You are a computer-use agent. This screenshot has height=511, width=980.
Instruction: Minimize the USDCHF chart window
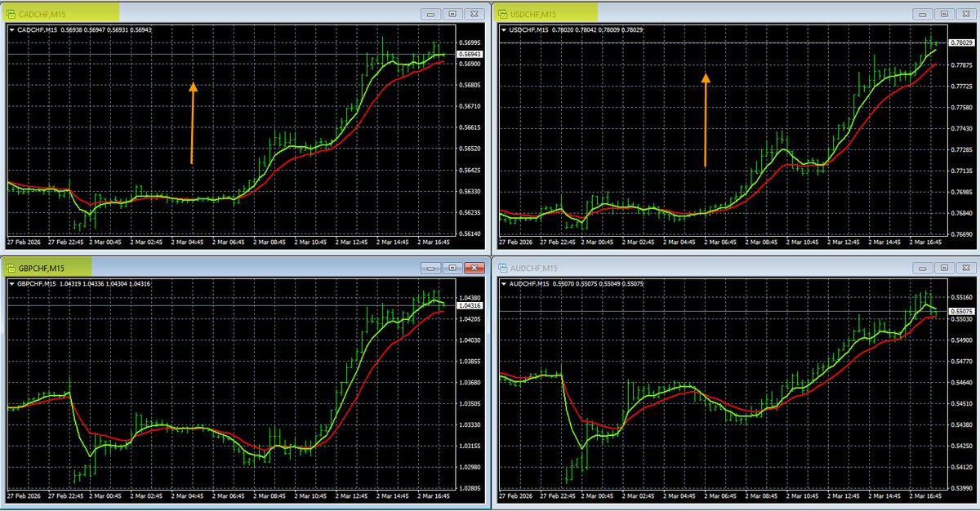point(921,14)
